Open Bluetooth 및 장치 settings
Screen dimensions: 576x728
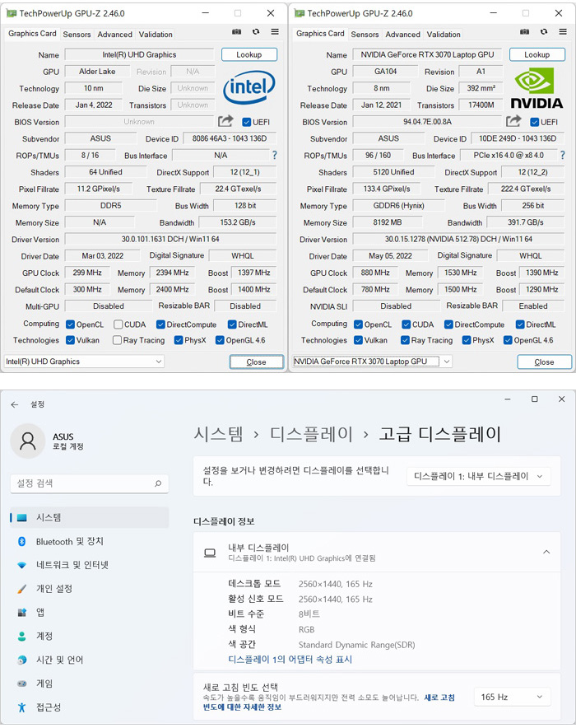(x=90, y=541)
